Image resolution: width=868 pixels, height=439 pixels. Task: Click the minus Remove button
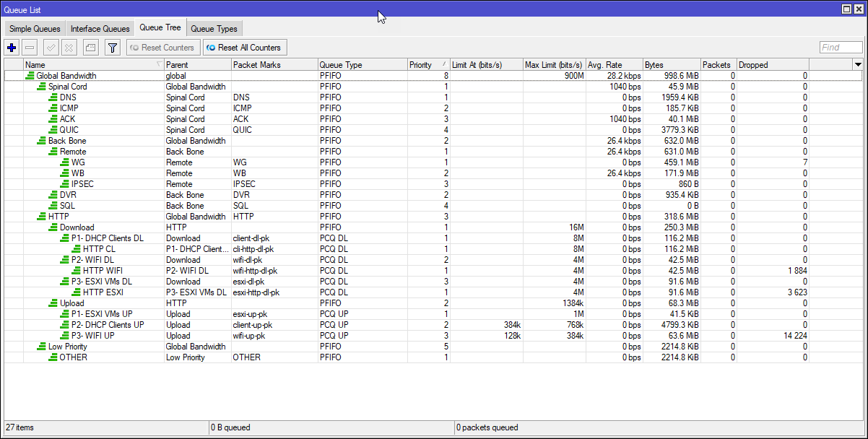pyautogui.click(x=30, y=48)
